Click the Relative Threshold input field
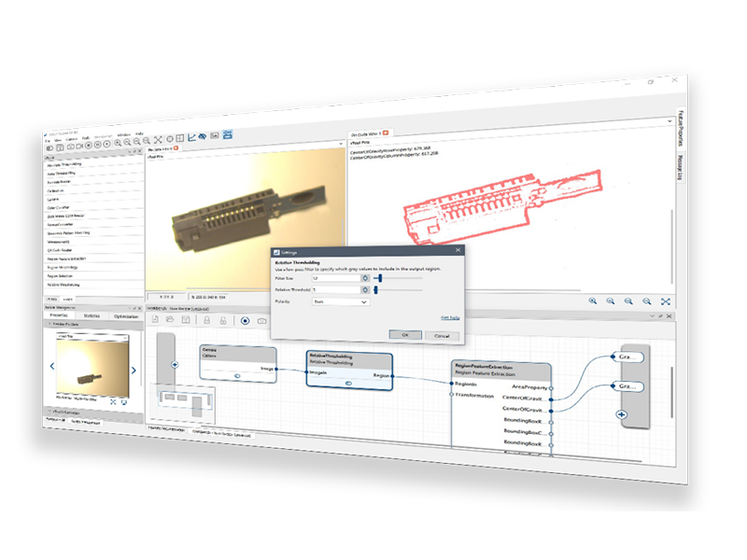 click(335, 290)
